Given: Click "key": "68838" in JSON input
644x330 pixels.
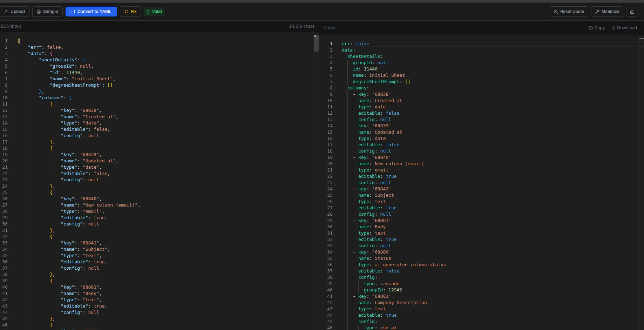Looking at the screenshot, I should click(81, 110).
